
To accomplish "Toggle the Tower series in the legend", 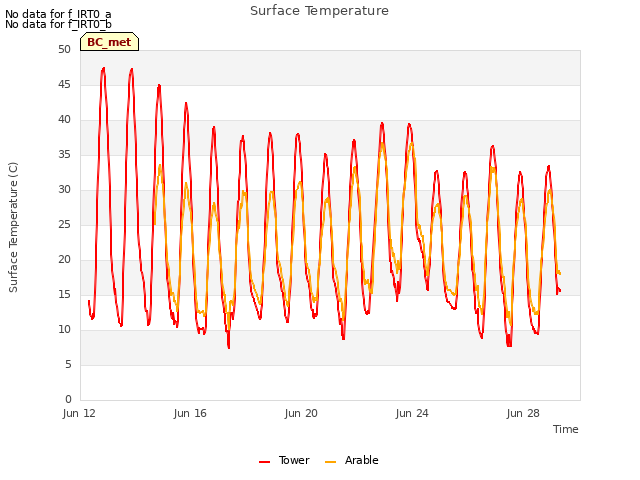I will pos(284,460).
